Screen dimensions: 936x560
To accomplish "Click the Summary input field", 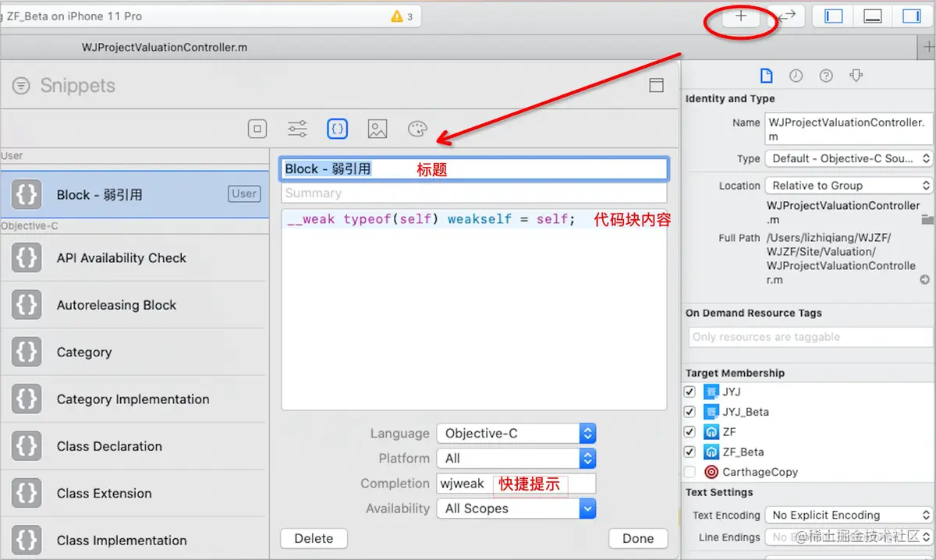I will pos(473,193).
